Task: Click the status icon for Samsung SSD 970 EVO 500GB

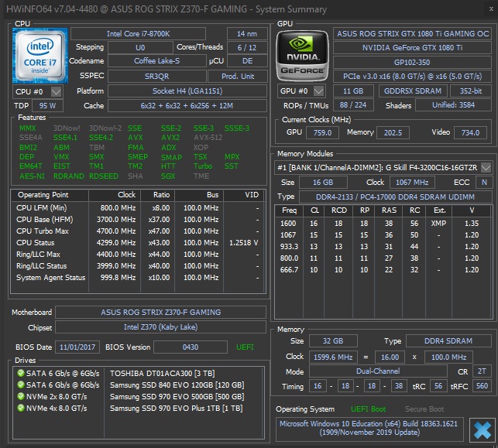Action: tap(21, 396)
